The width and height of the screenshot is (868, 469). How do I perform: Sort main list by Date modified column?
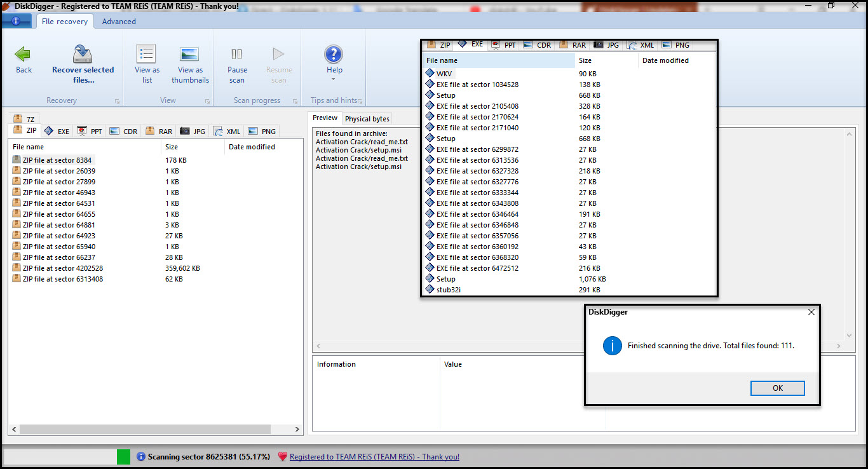tap(264, 147)
